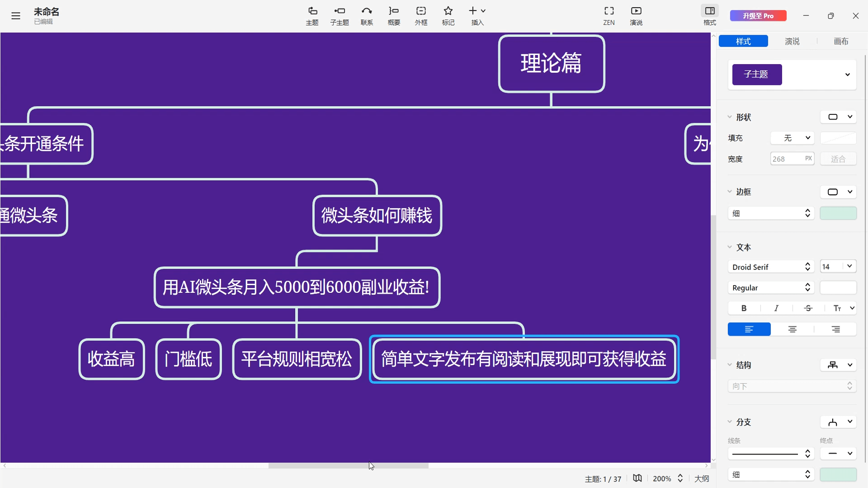Viewport: 868px width, 488px height.
Task: Select the 简单文字发布有阅读和展现即可获得收益 node
Action: 524,359
